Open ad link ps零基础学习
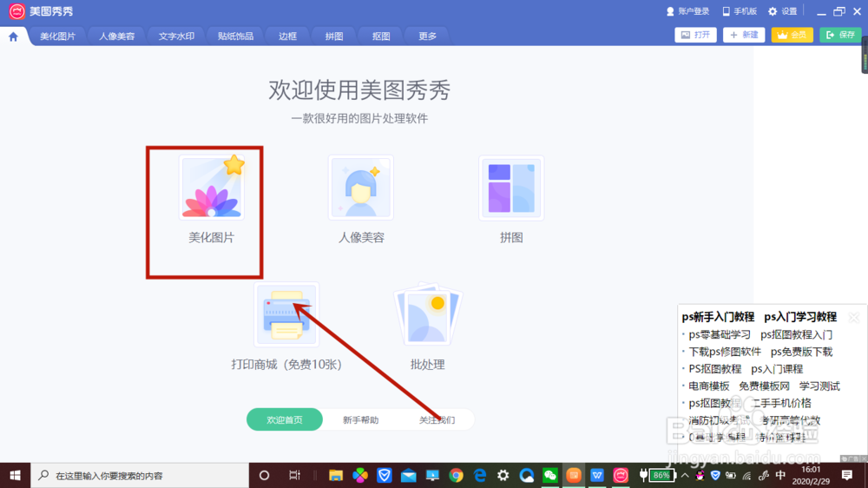This screenshot has height=488, width=868. [719, 334]
